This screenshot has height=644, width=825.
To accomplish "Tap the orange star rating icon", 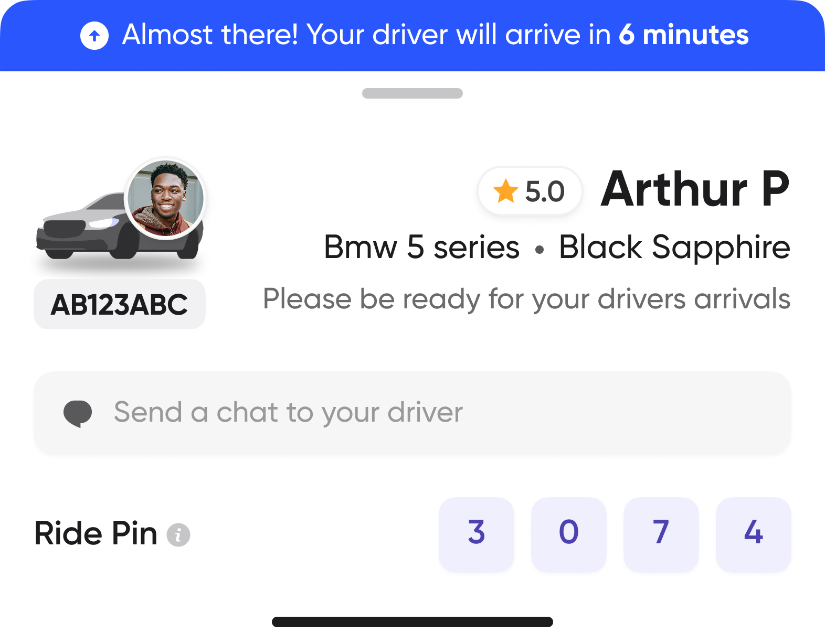I will [506, 191].
